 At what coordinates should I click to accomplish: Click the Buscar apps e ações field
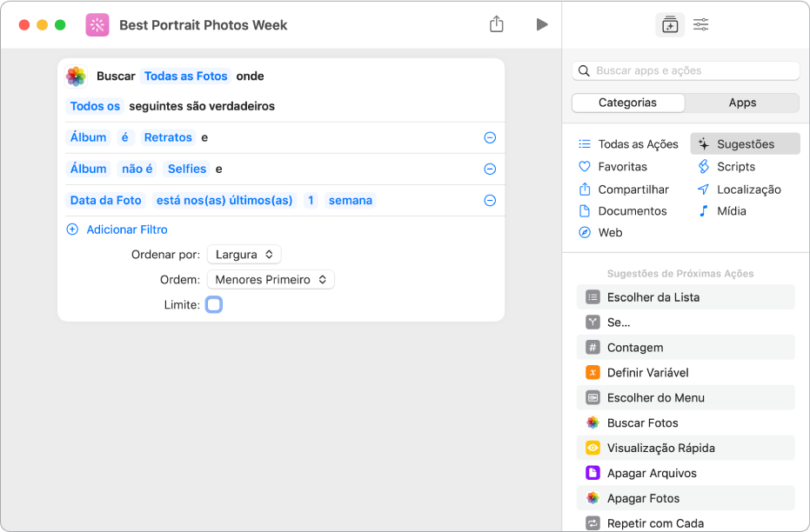pyautogui.click(x=686, y=70)
